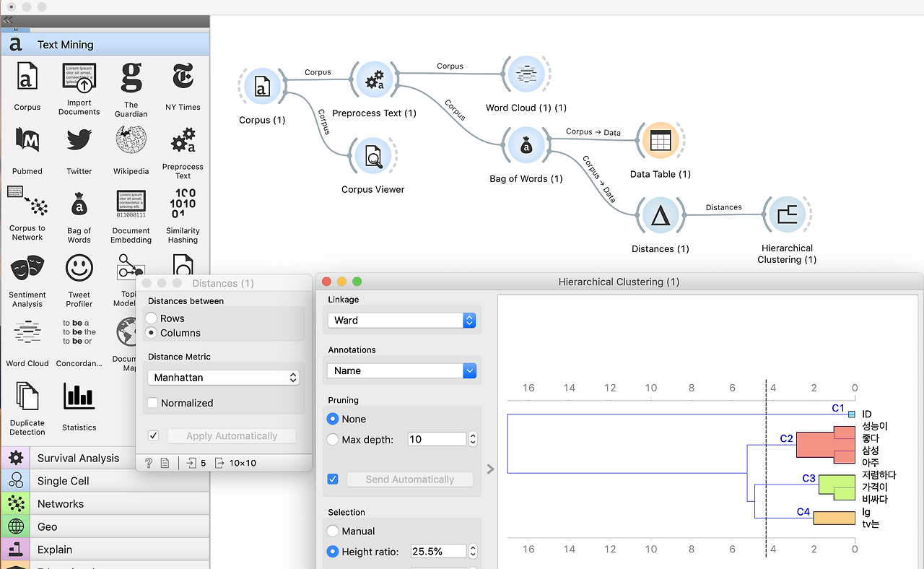Add the Wikipedia widget
924x569 pixels.
tap(131, 151)
